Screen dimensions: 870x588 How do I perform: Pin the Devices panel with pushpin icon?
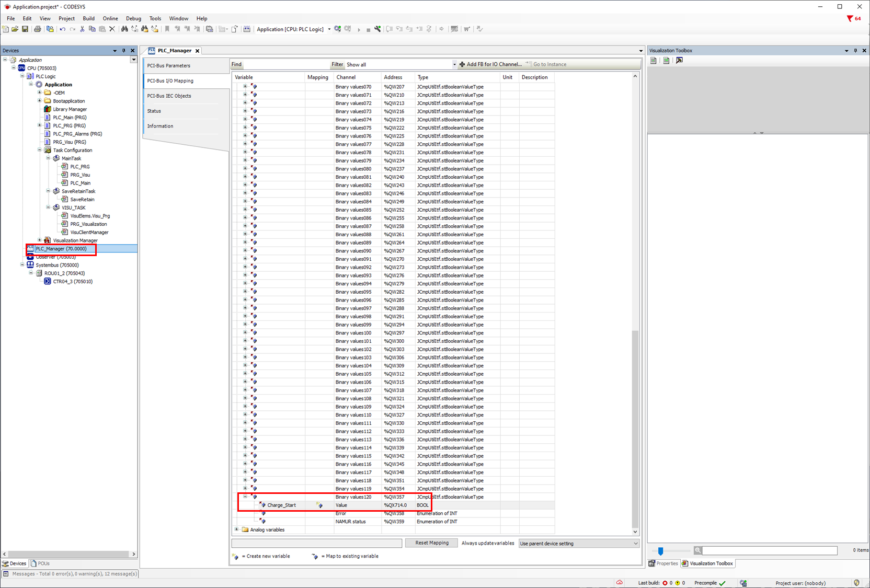pos(124,51)
